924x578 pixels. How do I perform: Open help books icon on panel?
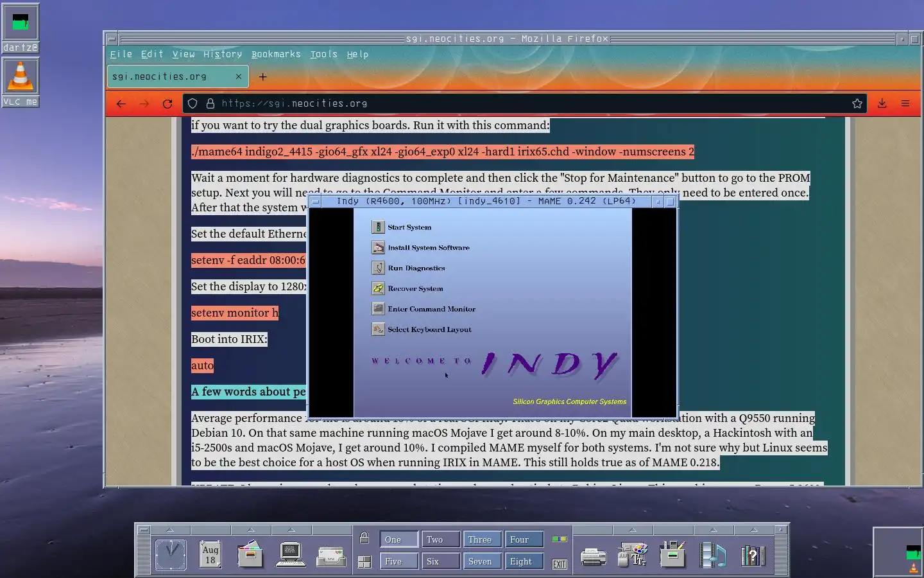click(753, 555)
